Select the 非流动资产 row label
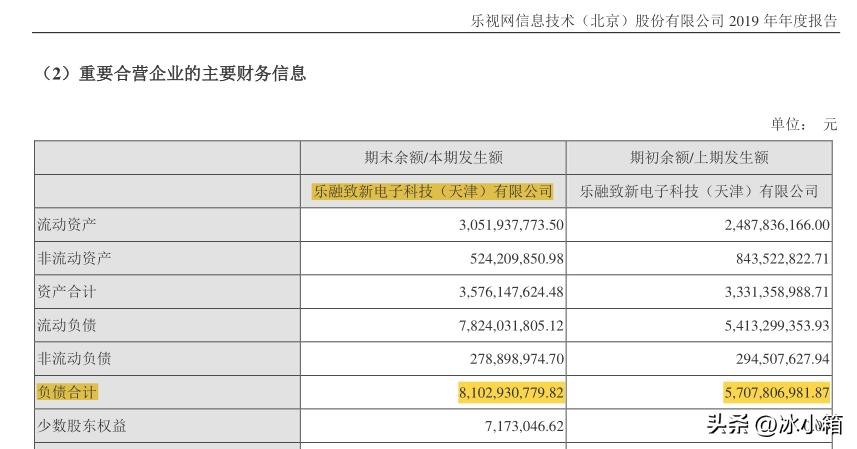Screen dimensions: 857x449 pos(74,258)
